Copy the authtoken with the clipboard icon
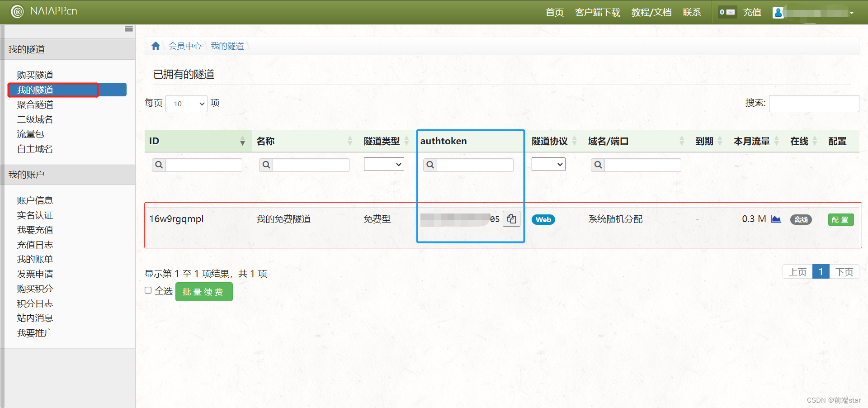 [511, 219]
